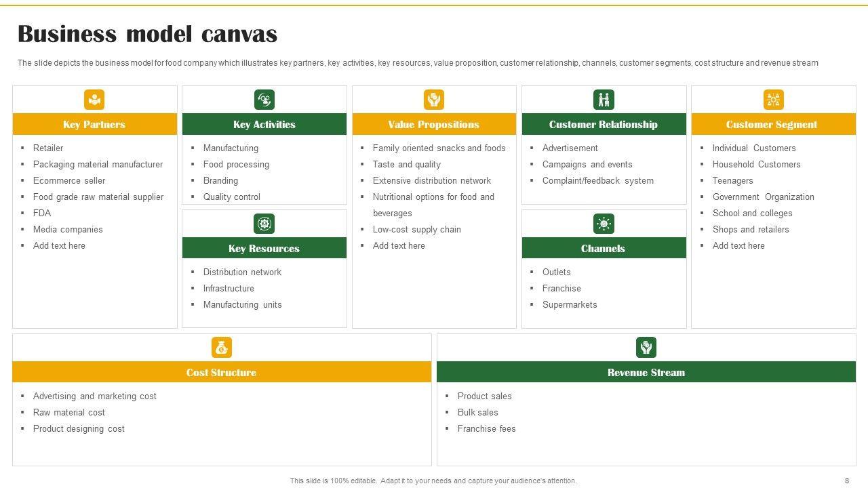
Task: Click the 'Business model canvas' title
Action: 147,34
